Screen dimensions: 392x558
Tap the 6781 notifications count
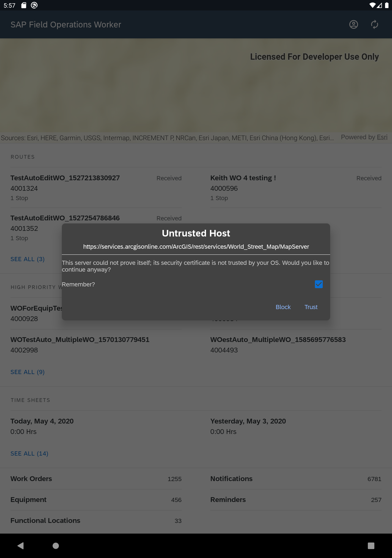tap(374, 479)
